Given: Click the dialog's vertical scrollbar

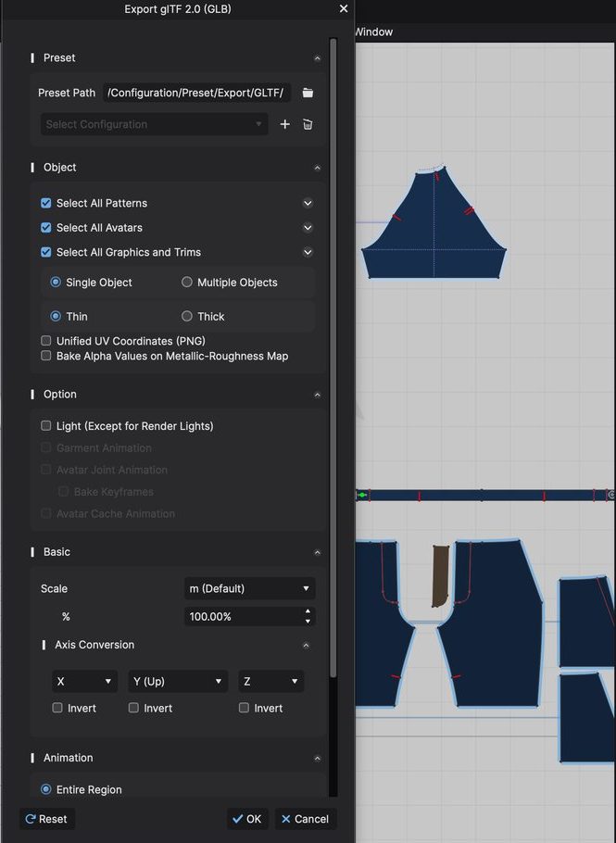Looking at the screenshot, I should 333,358.
